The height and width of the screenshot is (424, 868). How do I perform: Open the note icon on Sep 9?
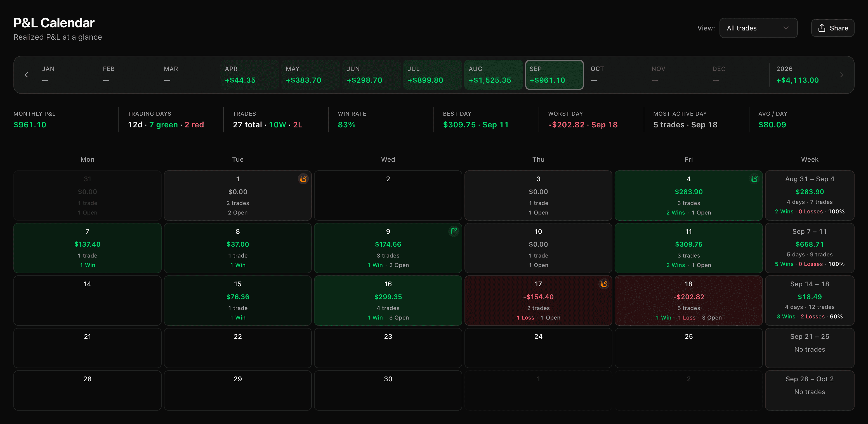(454, 231)
